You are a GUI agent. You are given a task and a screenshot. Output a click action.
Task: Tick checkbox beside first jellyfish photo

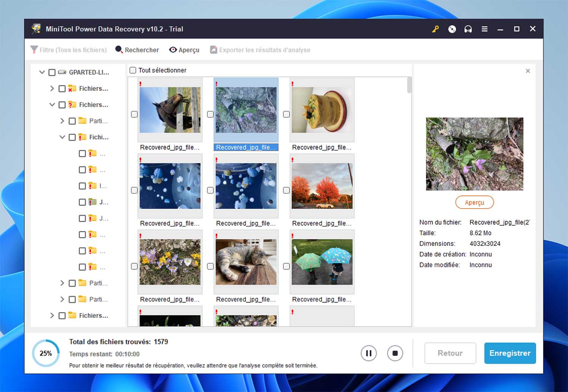click(x=134, y=190)
